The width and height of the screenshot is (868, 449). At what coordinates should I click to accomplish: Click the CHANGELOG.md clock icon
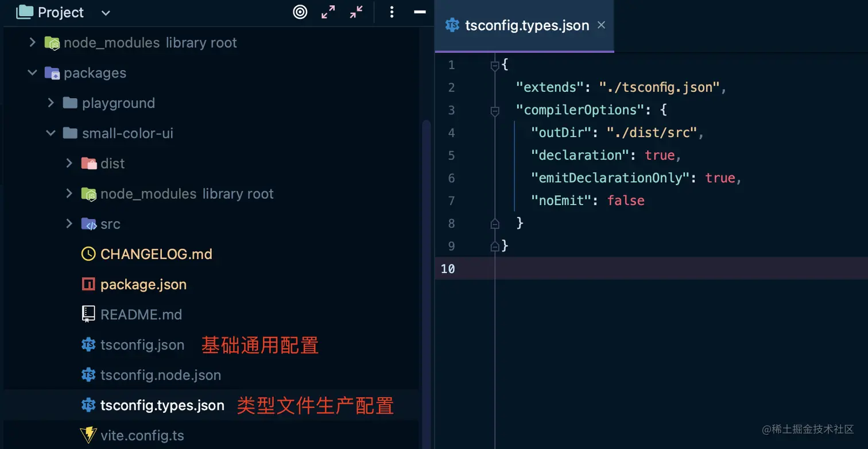[x=88, y=254]
